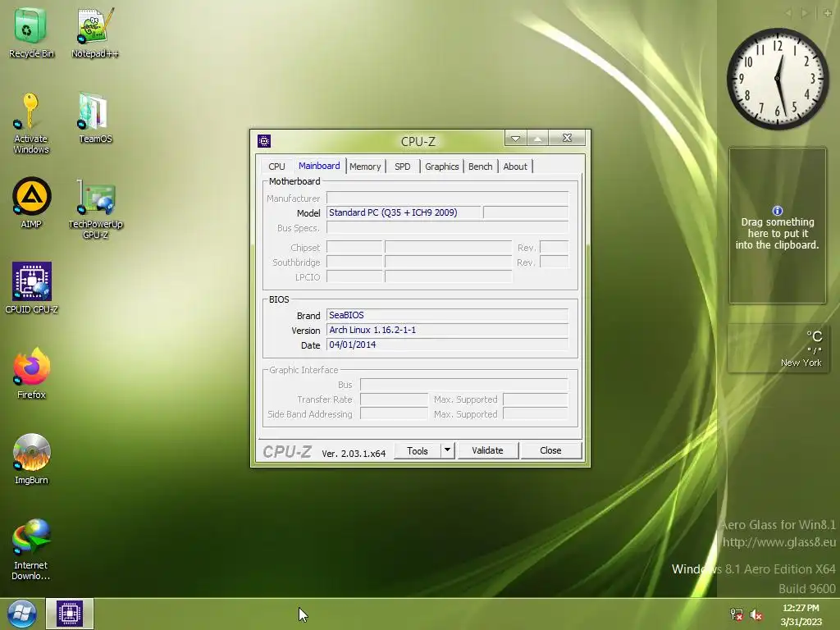The width and height of the screenshot is (840, 630).
Task: Select the Activate Windows key icon
Action: pyautogui.click(x=30, y=123)
